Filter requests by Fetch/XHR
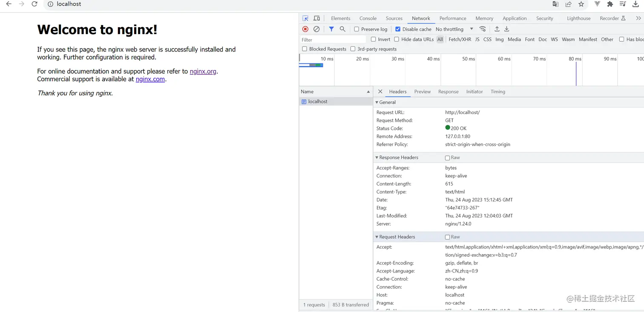Screen dimensions: 644x312 tap(460, 39)
